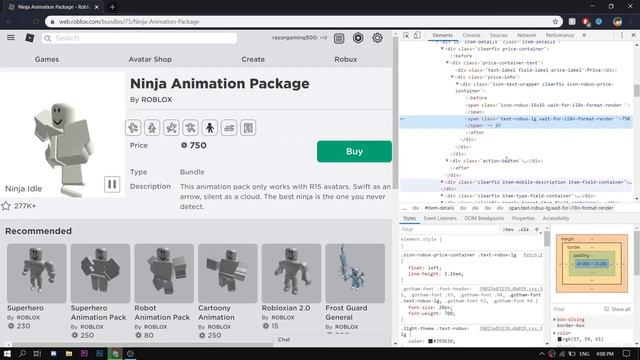Open the Roblox settings gear icon

click(378, 38)
